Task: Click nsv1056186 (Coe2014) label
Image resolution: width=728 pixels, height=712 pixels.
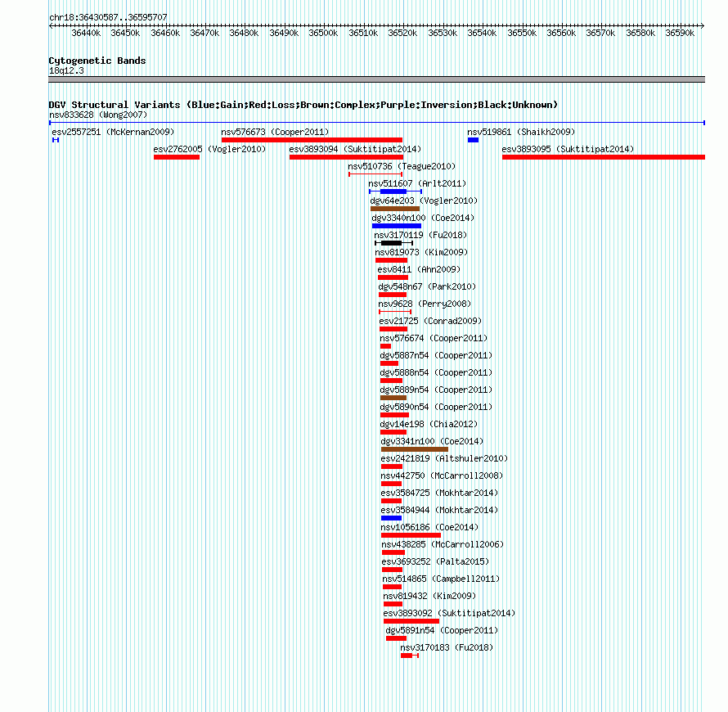Action: click(429, 527)
